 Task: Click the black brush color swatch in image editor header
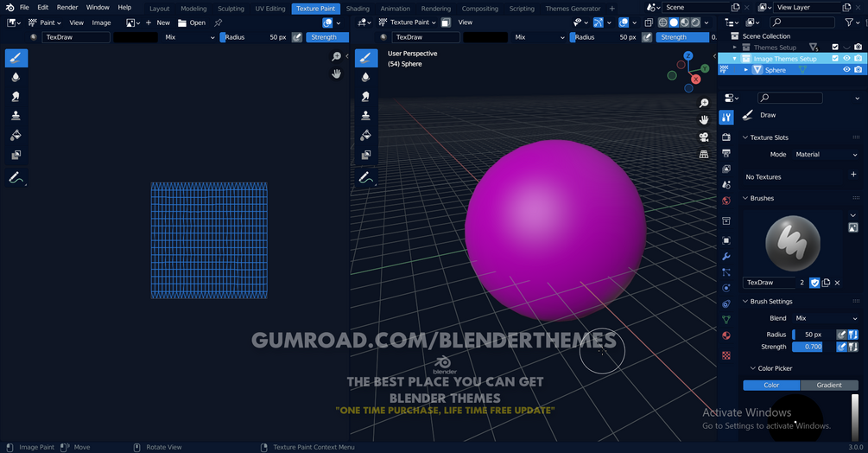(x=136, y=37)
